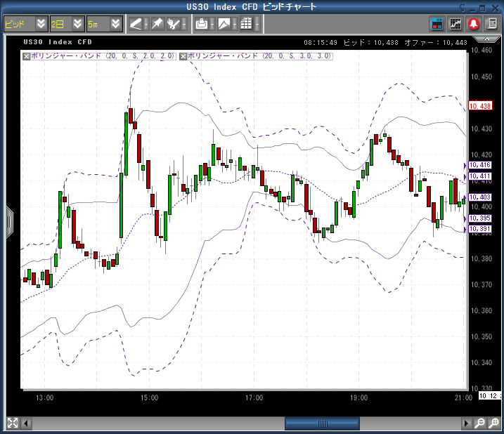Open the 5m timeframe dropdown
This screenshot has height=434, width=504.
(103, 24)
